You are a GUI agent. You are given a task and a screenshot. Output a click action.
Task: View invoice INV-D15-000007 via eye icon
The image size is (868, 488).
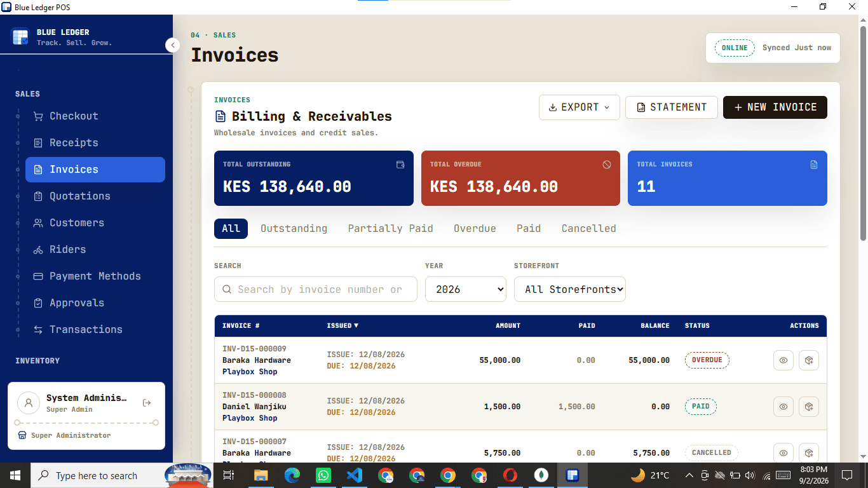(x=783, y=453)
